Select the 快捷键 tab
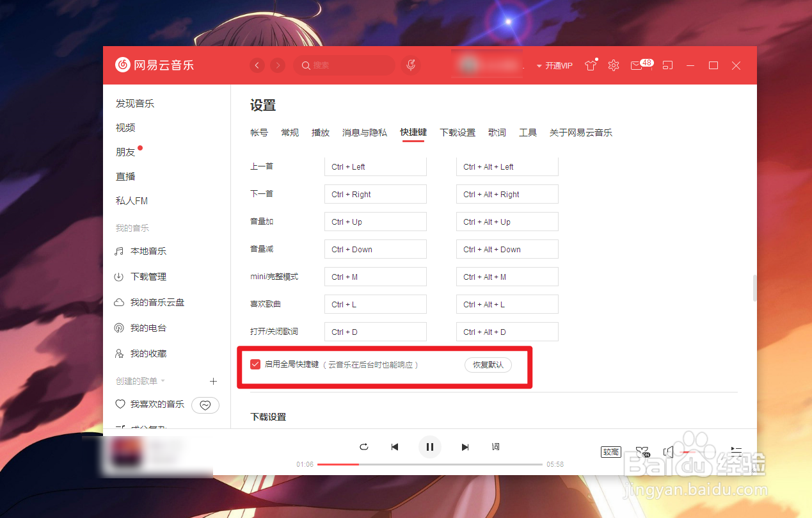812x518 pixels. 413,133
